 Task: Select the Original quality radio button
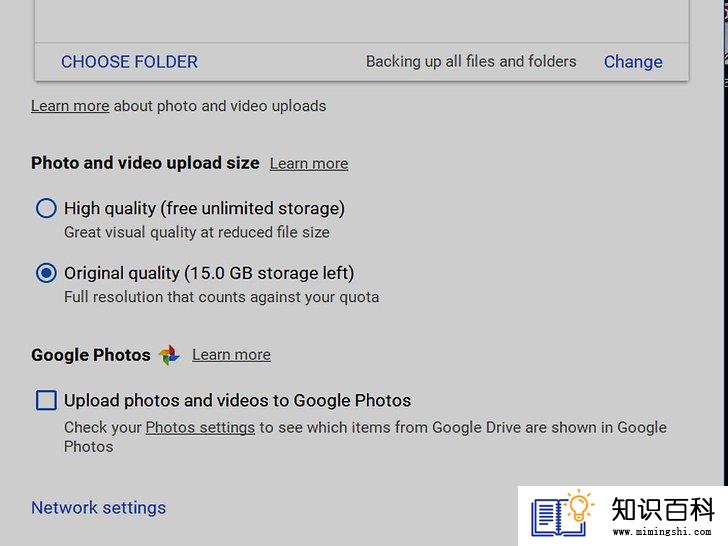(46, 273)
